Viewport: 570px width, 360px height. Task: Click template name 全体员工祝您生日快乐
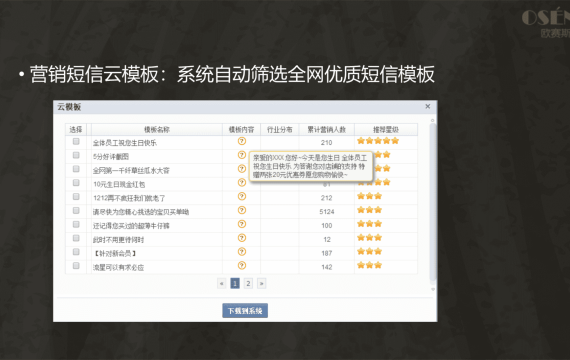pyautogui.click(x=125, y=143)
